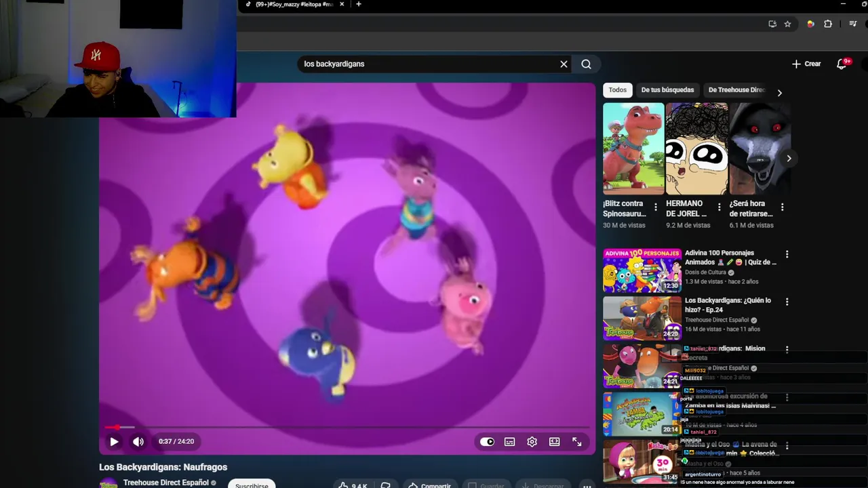
Task: Download the video with Descargar
Action: point(543,485)
